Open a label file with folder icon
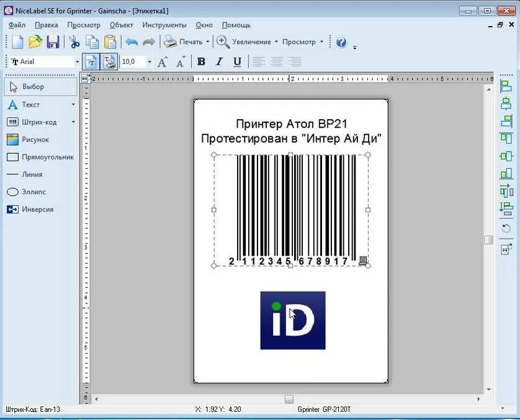The image size is (520, 420). [35, 42]
